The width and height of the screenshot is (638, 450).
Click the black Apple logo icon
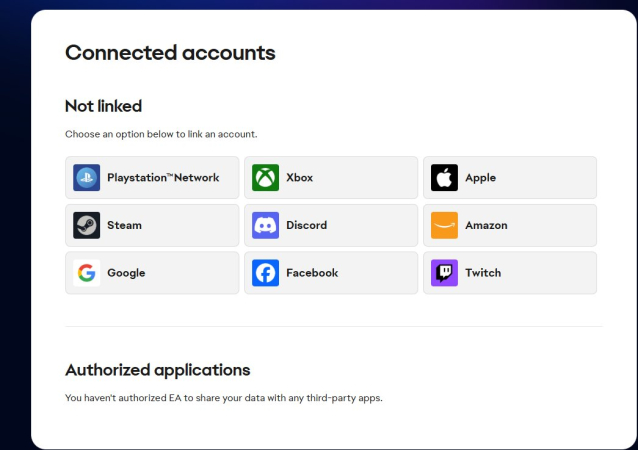click(x=444, y=178)
